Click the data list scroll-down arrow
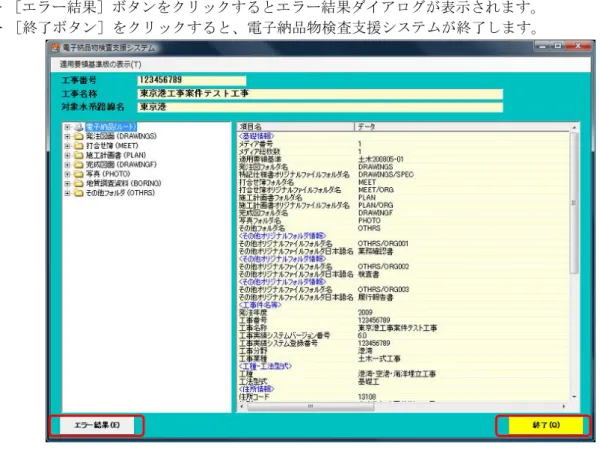This screenshot has height=449, width=600. point(574,397)
